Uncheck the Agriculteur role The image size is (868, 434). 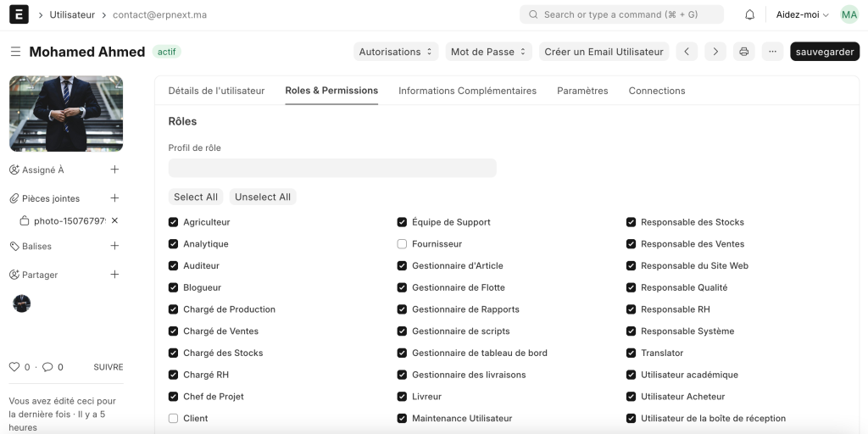(x=173, y=222)
